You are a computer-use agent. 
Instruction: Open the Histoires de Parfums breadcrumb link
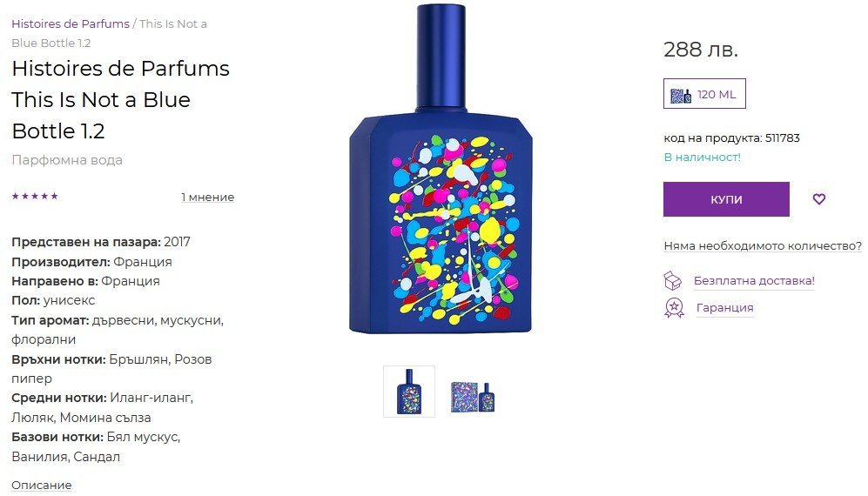tap(71, 23)
